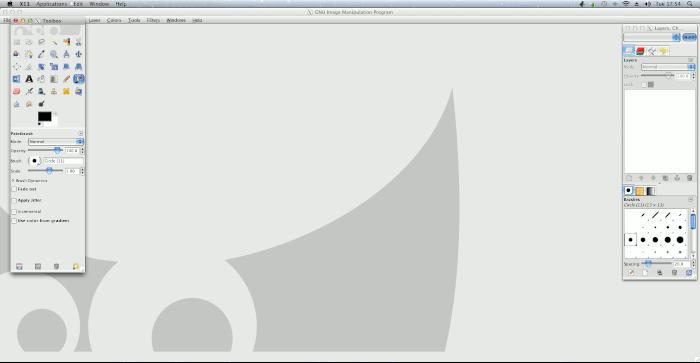The image size is (700, 363).
Task: Switch to the Paths tab in Layers dock
Action: click(x=652, y=51)
